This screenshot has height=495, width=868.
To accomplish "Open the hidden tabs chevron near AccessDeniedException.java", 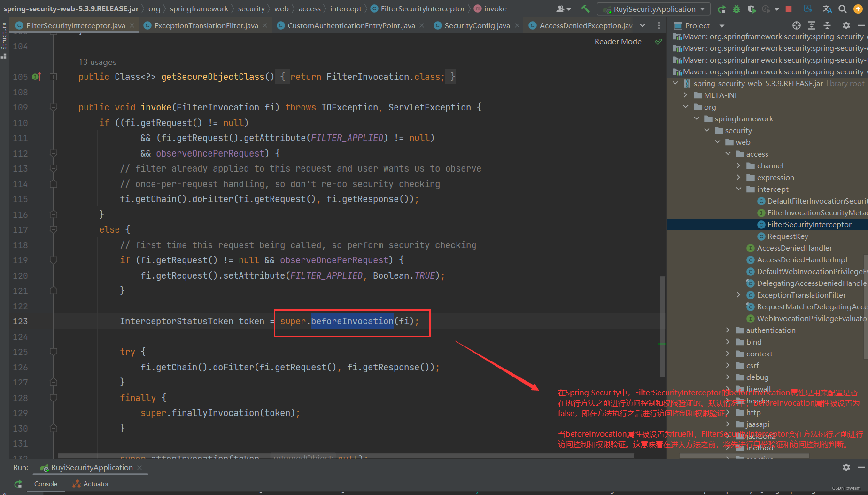I will point(642,25).
